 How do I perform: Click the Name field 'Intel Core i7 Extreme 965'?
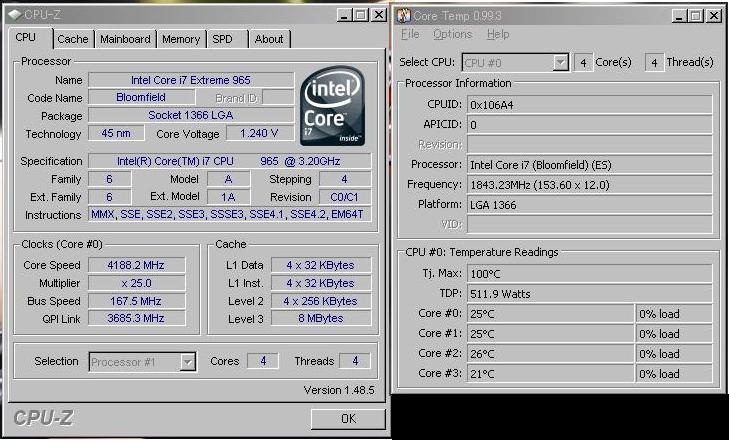191,80
